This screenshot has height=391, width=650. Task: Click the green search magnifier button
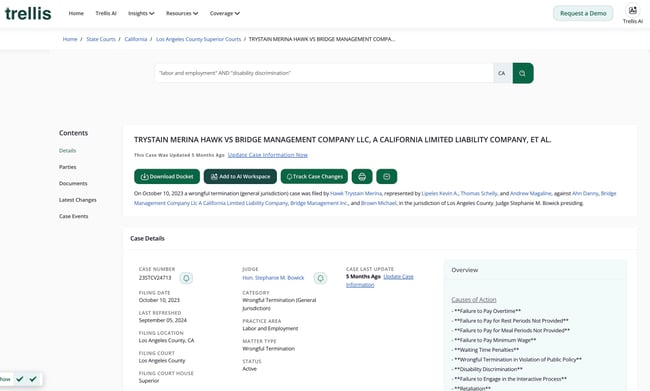523,73
